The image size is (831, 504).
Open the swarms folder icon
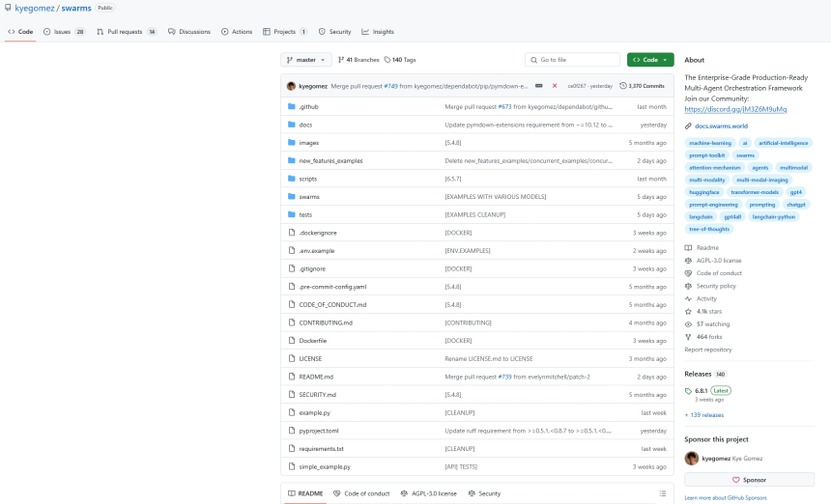click(x=292, y=196)
